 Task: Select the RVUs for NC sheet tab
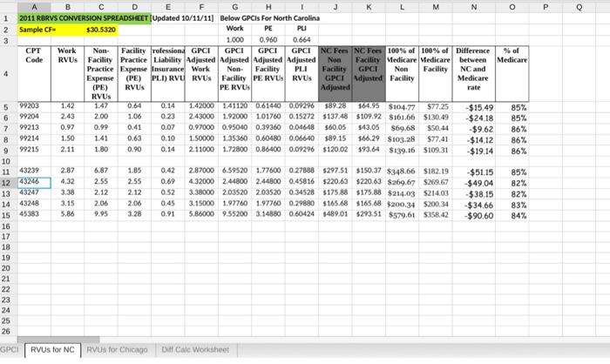click(52, 349)
